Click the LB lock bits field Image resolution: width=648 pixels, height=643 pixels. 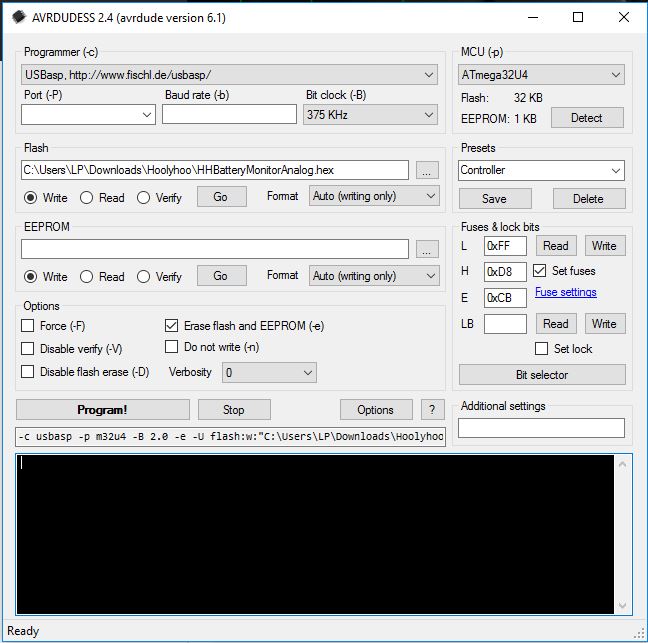(x=505, y=324)
